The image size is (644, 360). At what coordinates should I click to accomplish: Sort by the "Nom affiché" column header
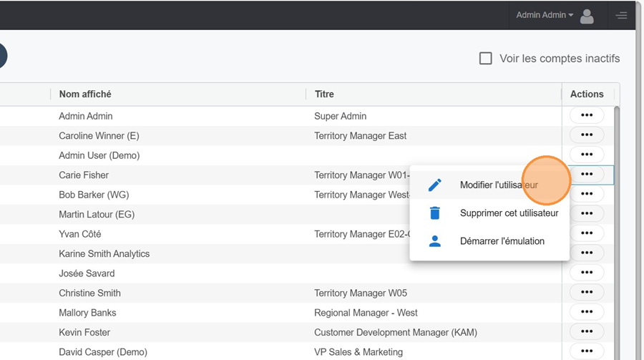pyautogui.click(x=85, y=94)
